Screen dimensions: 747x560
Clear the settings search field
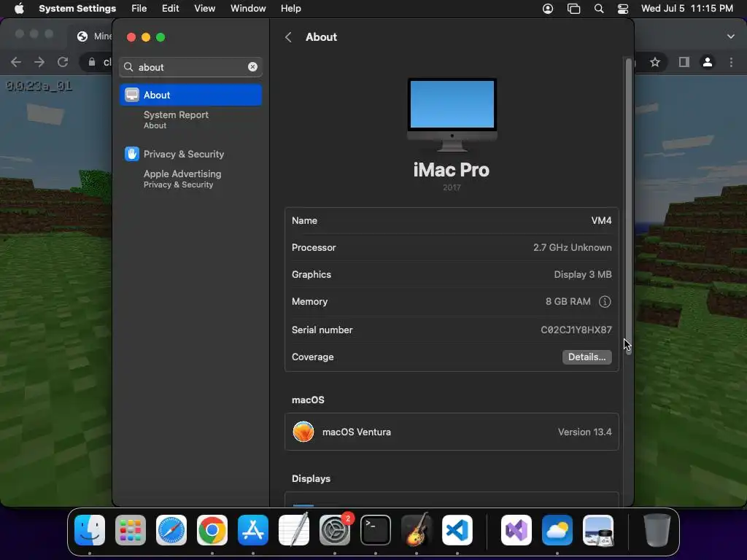[252, 67]
